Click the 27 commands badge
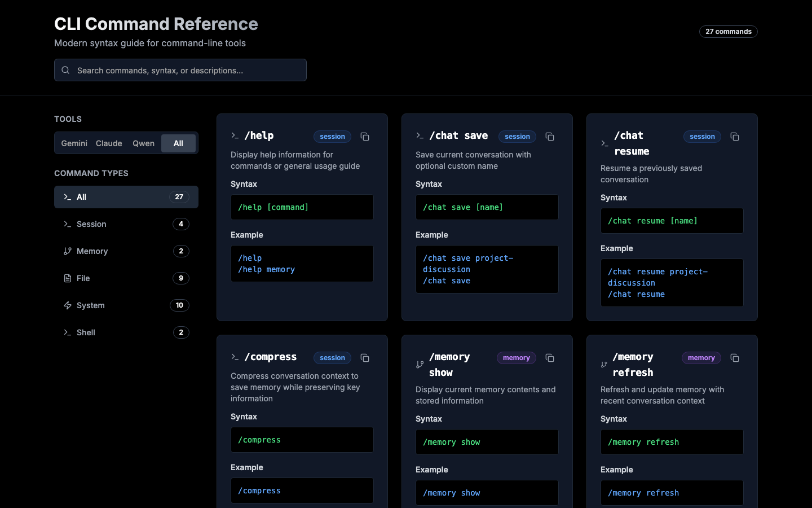812x508 pixels. point(728,32)
